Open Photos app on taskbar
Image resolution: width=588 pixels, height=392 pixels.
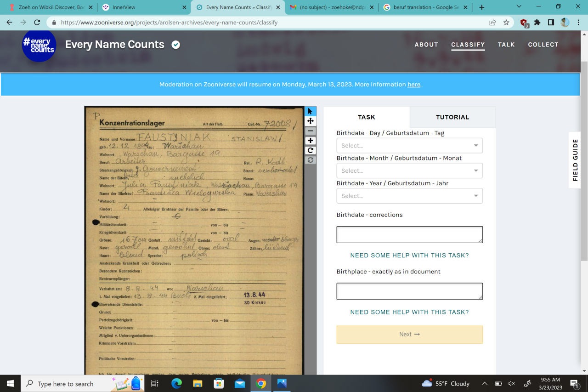tap(282, 383)
